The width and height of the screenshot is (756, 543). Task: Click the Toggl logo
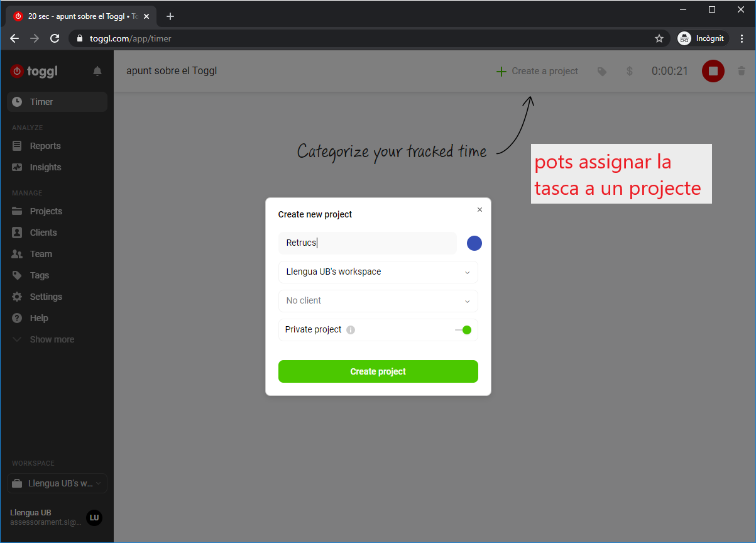tap(35, 71)
